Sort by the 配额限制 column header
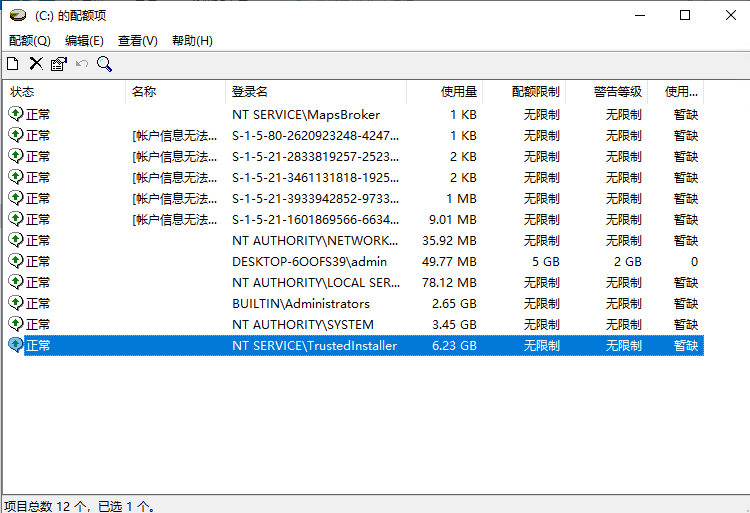 click(524, 92)
